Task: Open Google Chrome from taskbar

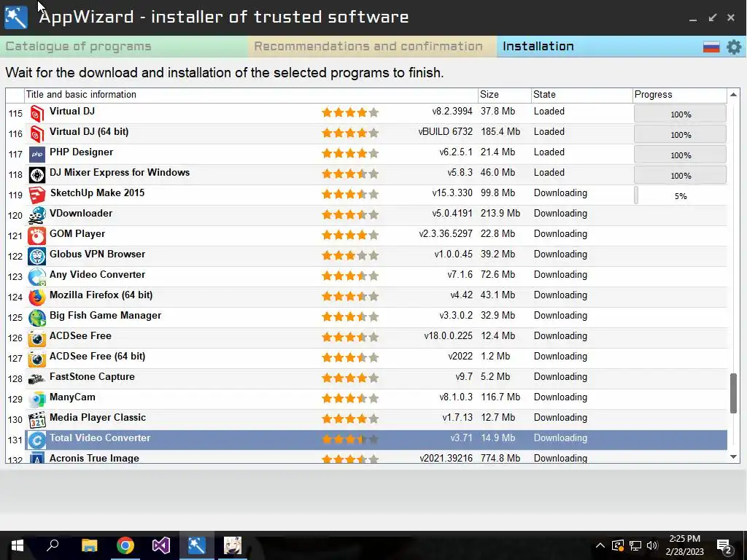Action: click(x=125, y=545)
